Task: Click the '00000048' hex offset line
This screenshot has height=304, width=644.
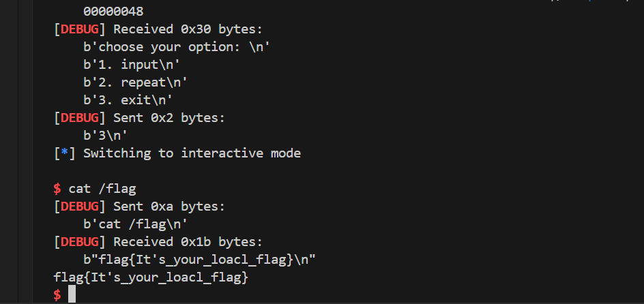Action: point(113,12)
